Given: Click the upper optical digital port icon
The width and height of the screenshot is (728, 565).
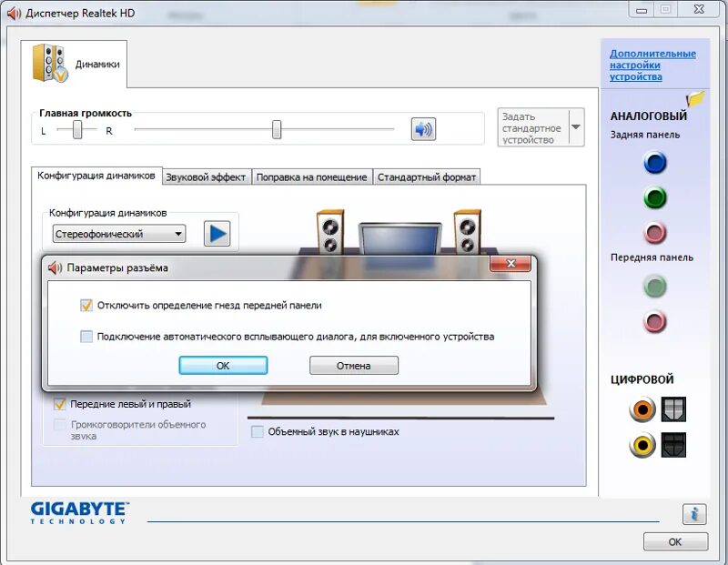Looking at the screenshot, I should [x=673, y=409].
